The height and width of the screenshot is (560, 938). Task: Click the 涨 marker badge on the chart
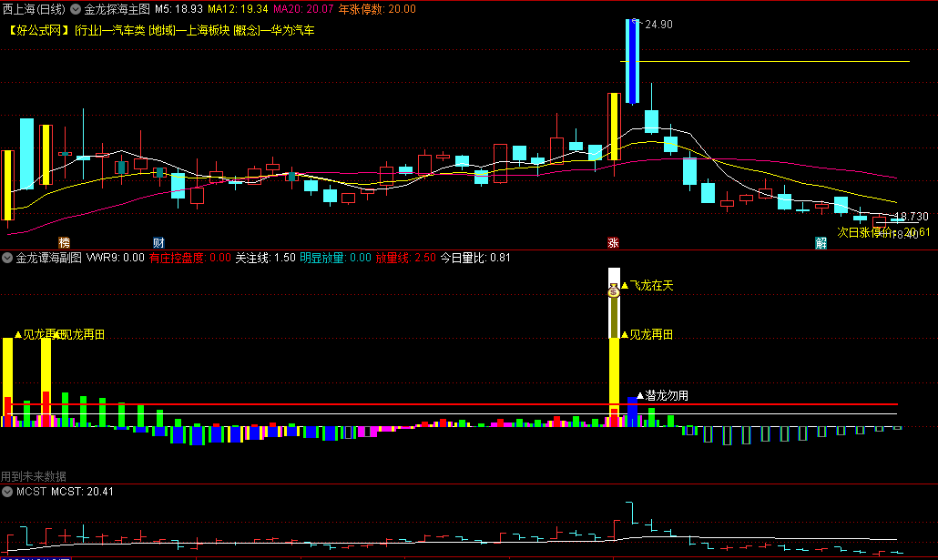[613, 242]
